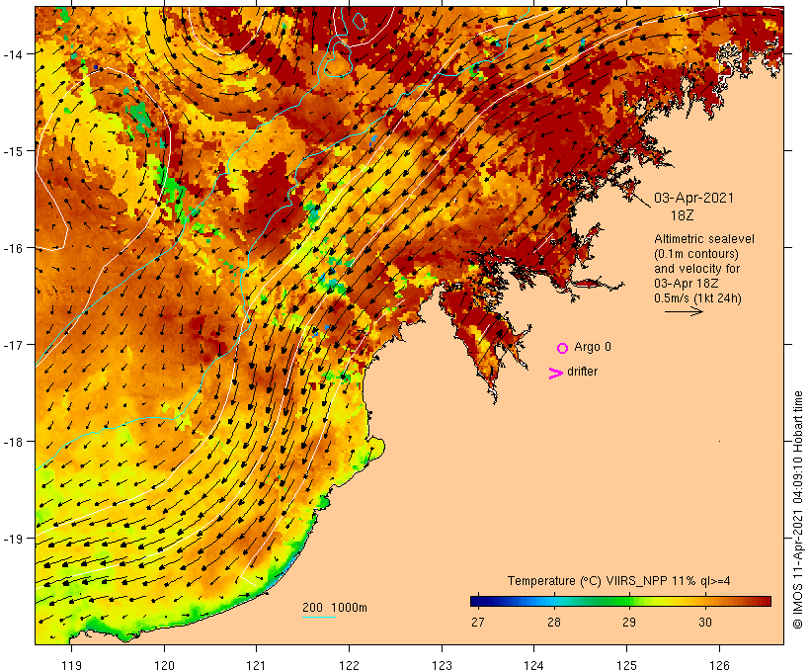Click the 'and velocity for' caption line
The width and height of the screenshot is (810, 672).
696,268
